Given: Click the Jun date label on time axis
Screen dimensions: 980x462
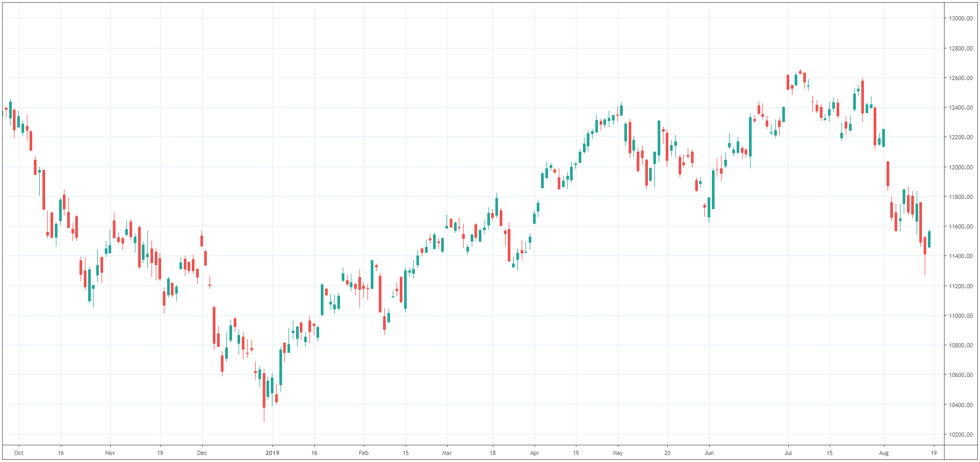Looking at the screenshot, I should tap(709, 453).
